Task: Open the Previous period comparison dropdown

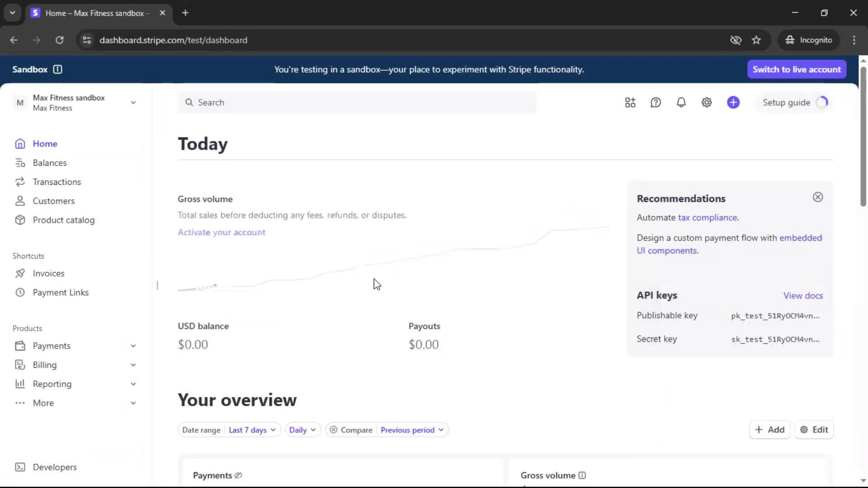Action: (412, 430)
